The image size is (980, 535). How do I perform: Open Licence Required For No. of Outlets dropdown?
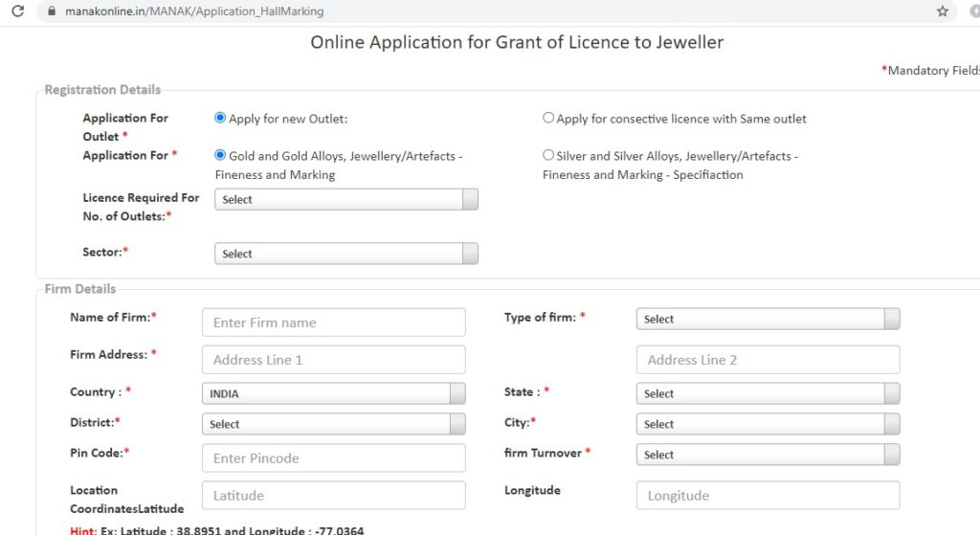pos(346,199)
